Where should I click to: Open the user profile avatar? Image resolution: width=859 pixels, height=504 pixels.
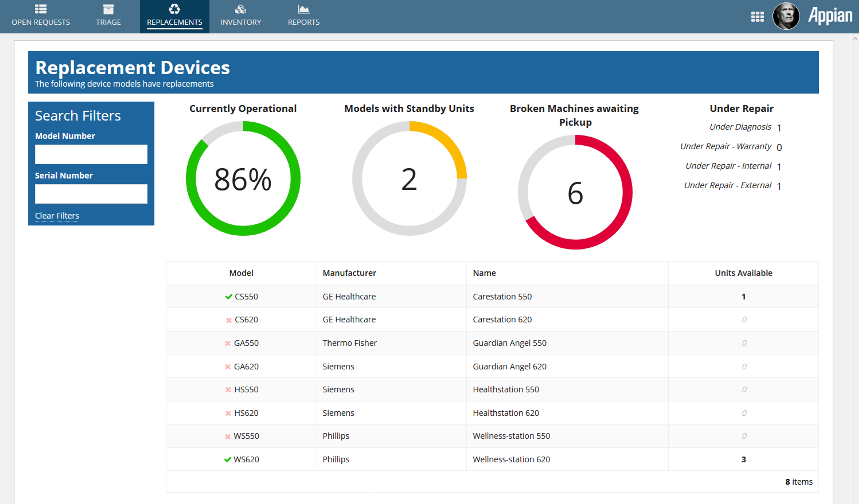(x=786, y=16)
